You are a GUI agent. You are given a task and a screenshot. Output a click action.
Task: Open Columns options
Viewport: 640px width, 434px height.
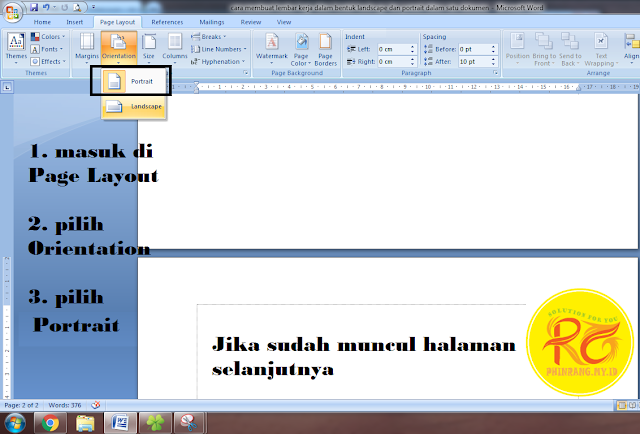tap(175, 49)
